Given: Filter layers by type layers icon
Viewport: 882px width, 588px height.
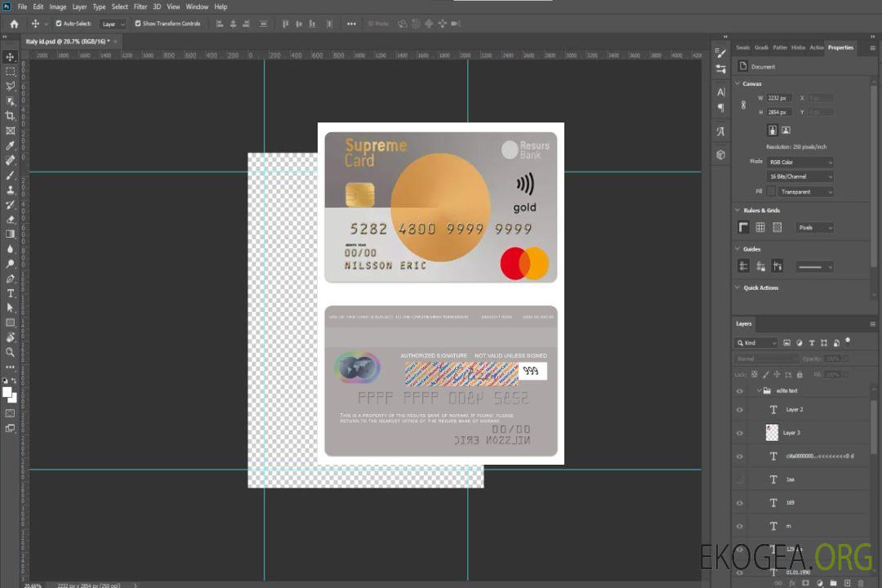Looking at the screenshot, I should click(811, 343).
